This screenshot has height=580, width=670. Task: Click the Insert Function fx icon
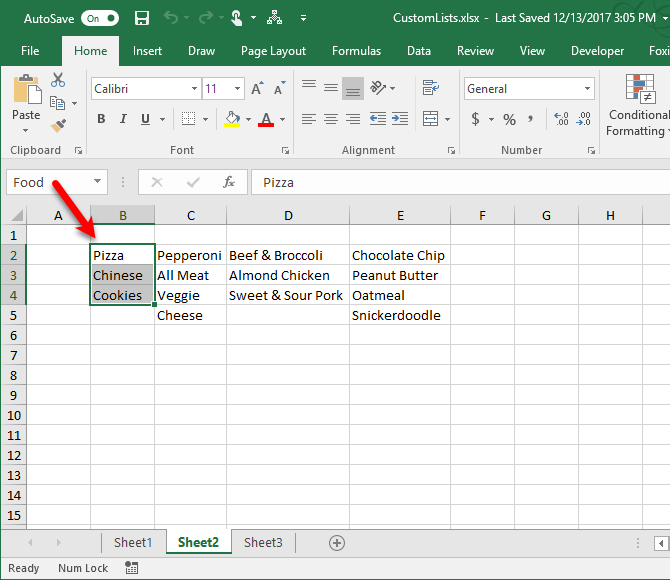229,182
